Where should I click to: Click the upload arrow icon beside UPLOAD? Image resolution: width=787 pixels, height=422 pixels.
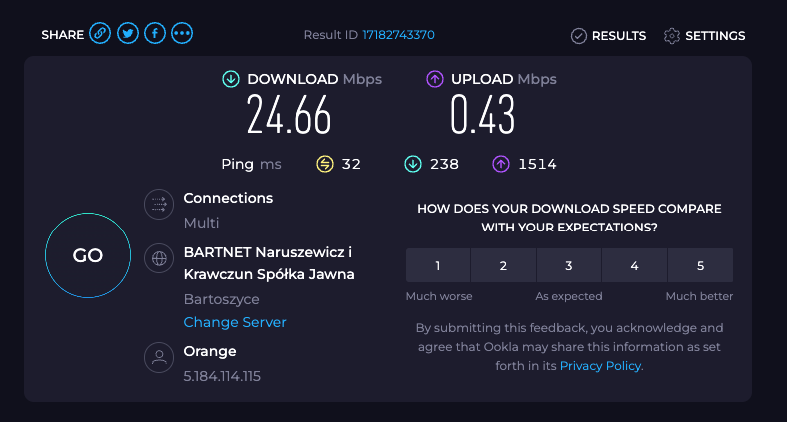coord(435,79)
